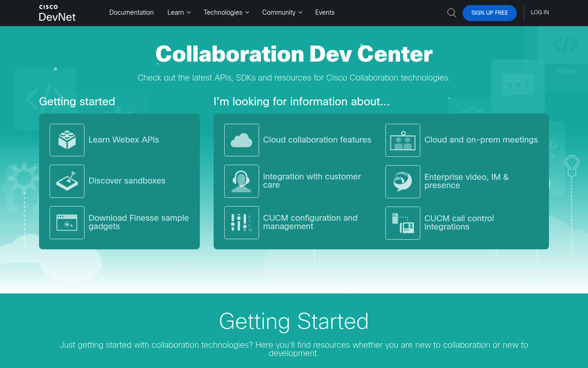Open Cloud collaboration features link
Image resolution: width=588 pixels, height=368 pixels.
click(x=317, y=140)
